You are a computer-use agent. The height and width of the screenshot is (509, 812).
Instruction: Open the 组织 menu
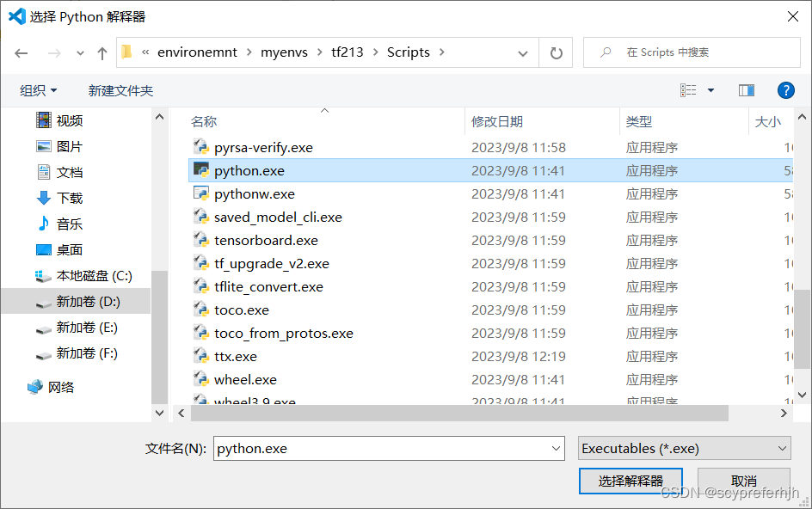pyautogui.click(x=39, y=90)
